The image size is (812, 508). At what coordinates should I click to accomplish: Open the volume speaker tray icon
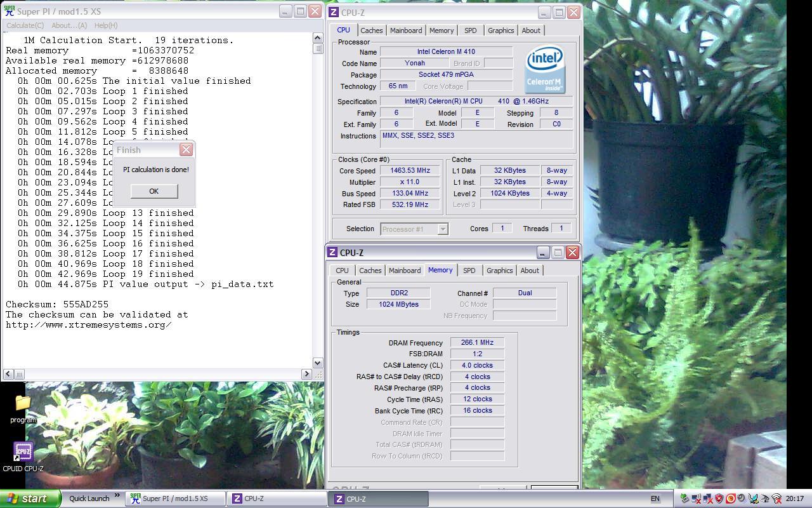pyautogui.click(x=741, y=499)
